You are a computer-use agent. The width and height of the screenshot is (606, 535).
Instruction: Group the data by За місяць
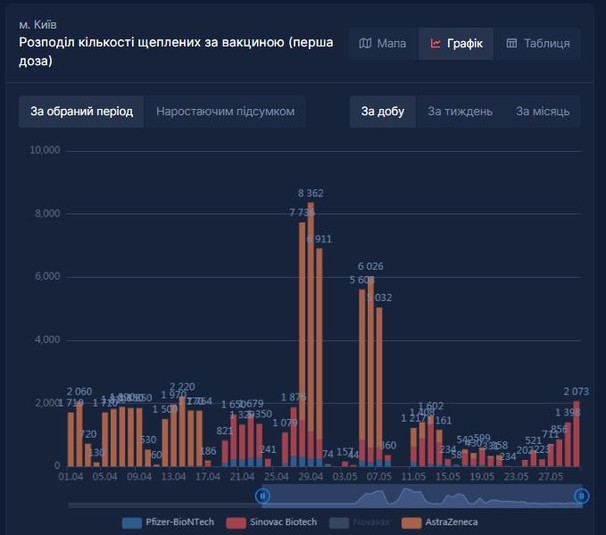tap(543, 111)
